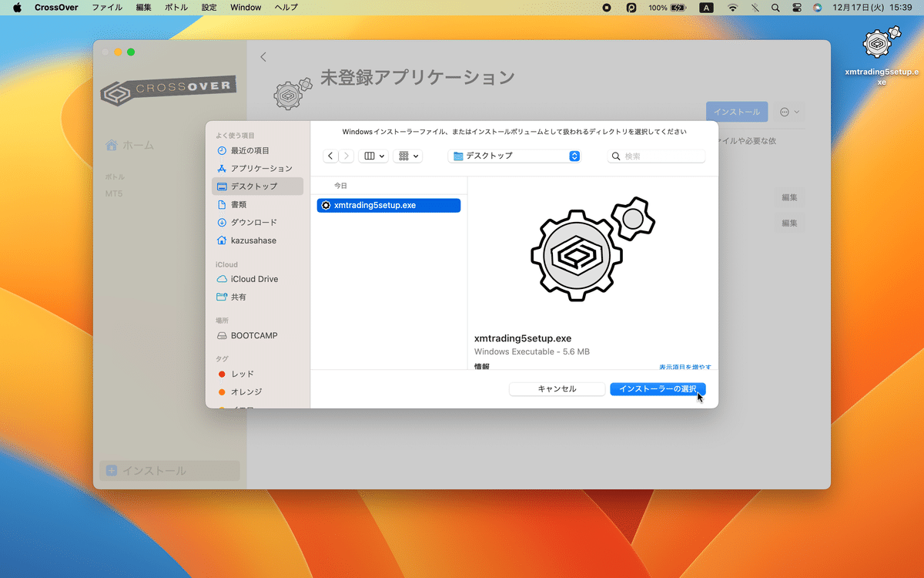Viewport: 924px width, 578px height.
Task: Click first Edit (編集) button in CrossOver
Action: point(789,197)
